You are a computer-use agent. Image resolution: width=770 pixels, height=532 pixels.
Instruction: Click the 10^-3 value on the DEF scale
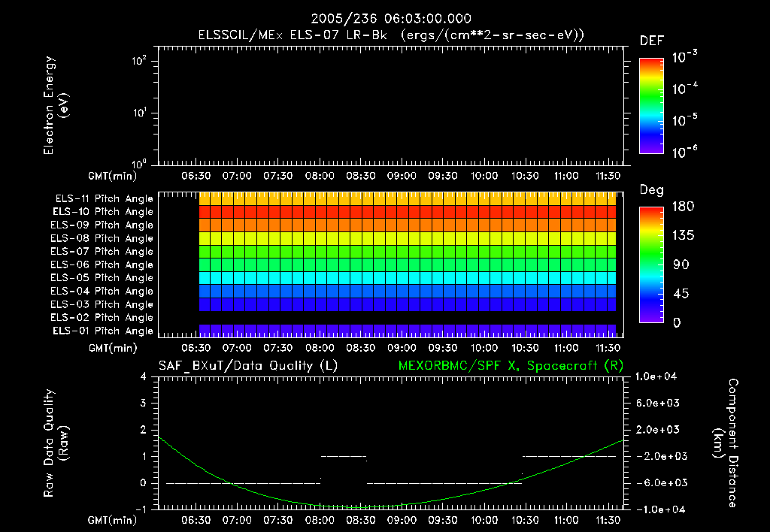tap(685, 56)
